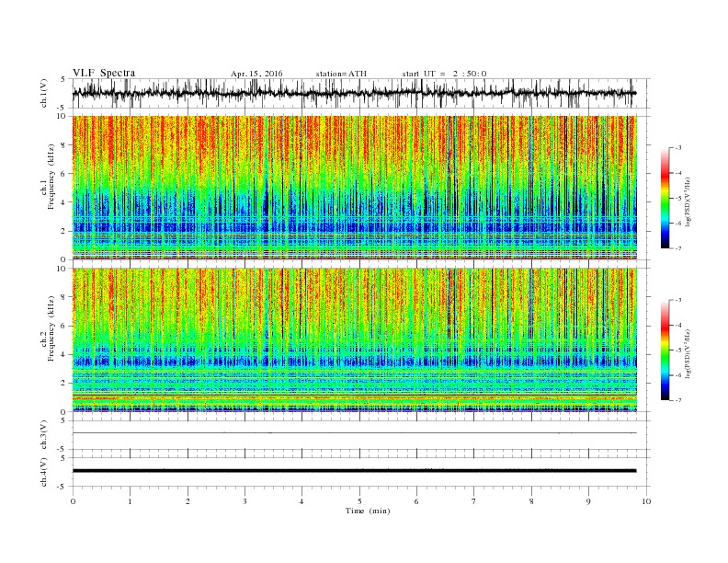728x563 pixels.
Task: Click the "-7" tick on ch.1 colorbar
Action: click(678, 248)
